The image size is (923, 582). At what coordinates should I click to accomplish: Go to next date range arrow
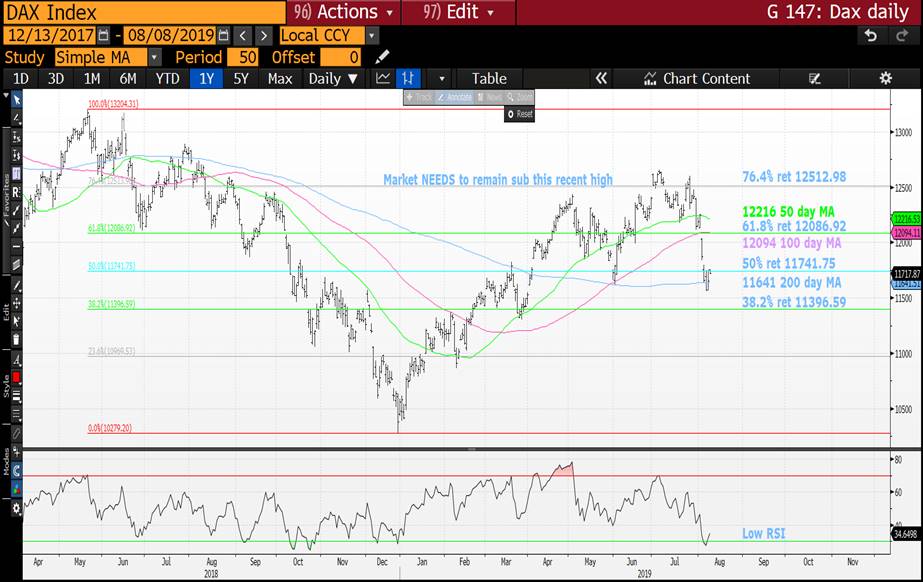pyautogui.click(x=264, y=35)
